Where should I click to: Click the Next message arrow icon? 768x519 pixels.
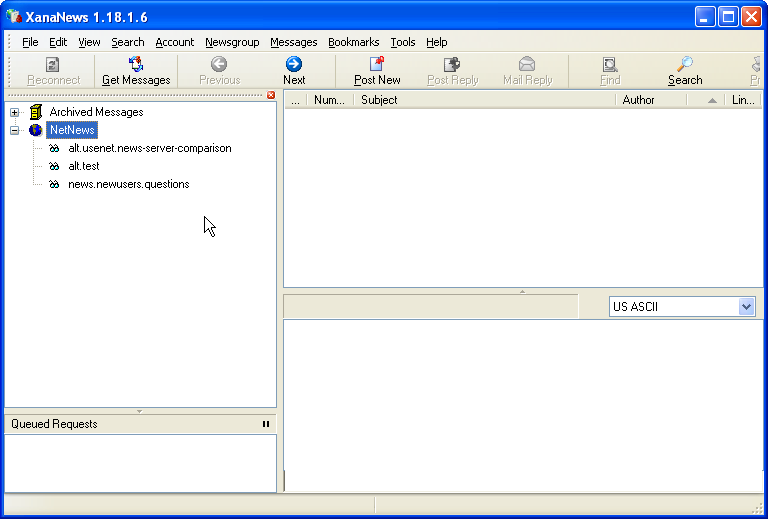point(294,64)
